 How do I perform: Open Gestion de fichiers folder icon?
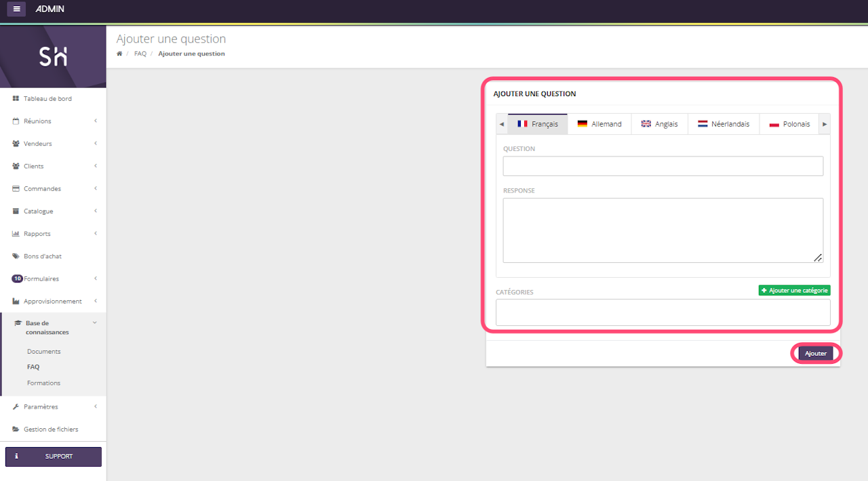(16, 429)
